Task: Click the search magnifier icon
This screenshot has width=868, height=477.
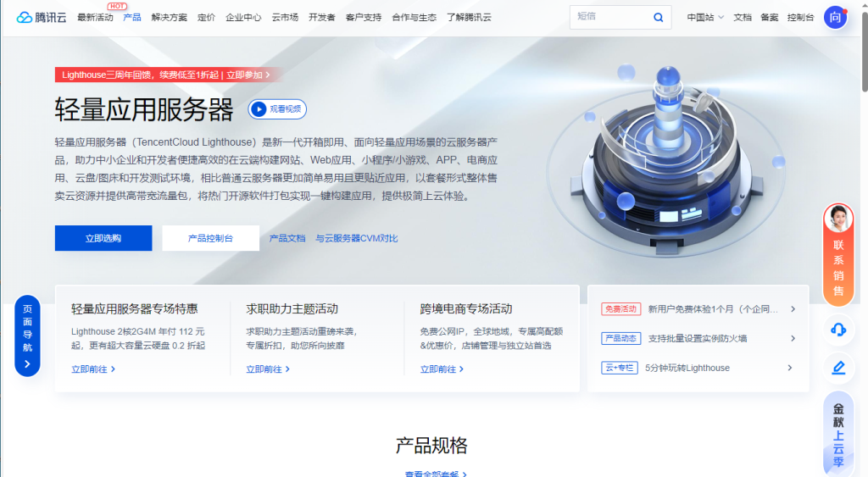Action: pos(658,18)
